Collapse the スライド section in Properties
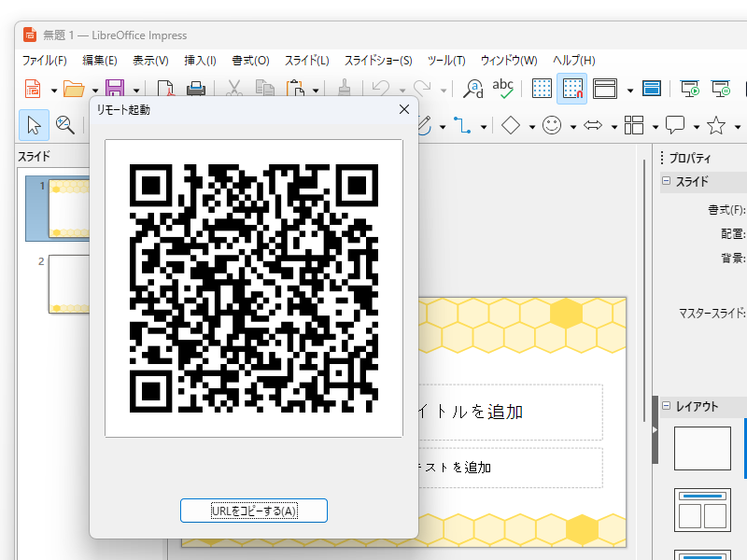This screenshot has width=747, height=560. coord(666,181)
